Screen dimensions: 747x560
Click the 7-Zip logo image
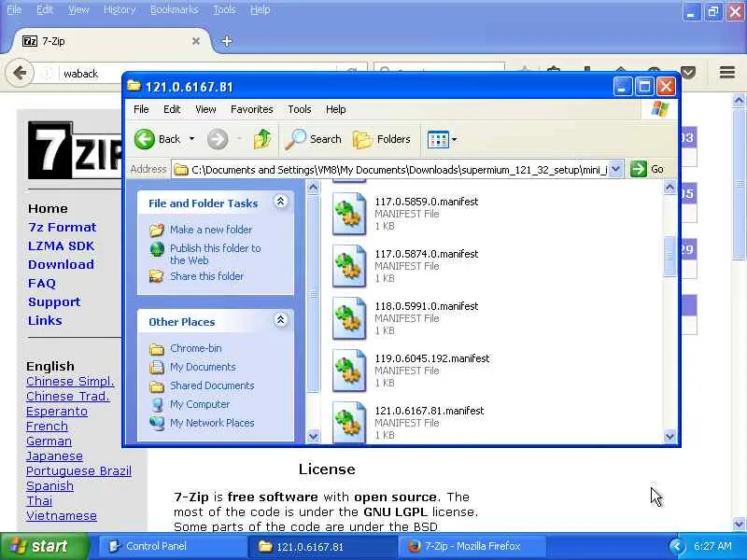coord(75,150)
